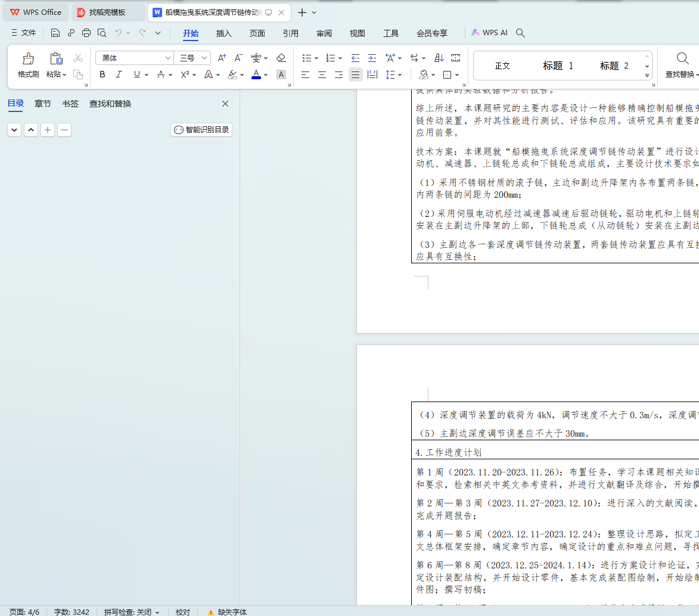This screenshot has height=616, width=699.
Task: Click the 查找替换 magnifier icon
Action: click(682, 58)
